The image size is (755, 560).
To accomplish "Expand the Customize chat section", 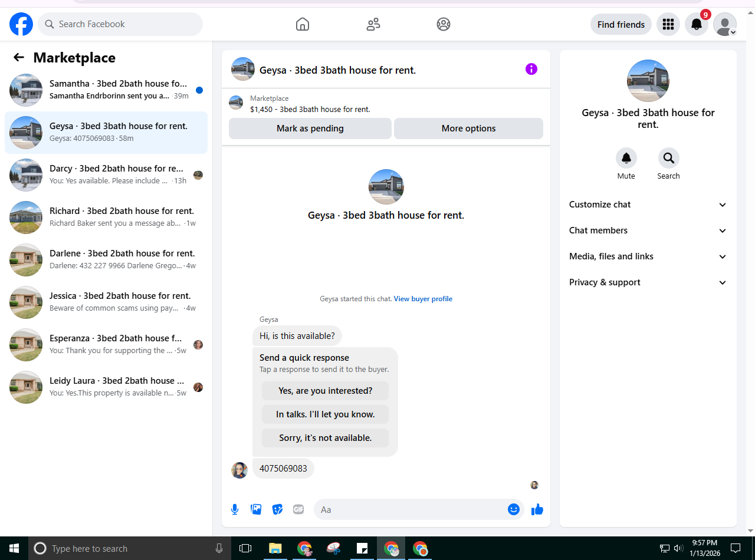I will pos(648,205).
